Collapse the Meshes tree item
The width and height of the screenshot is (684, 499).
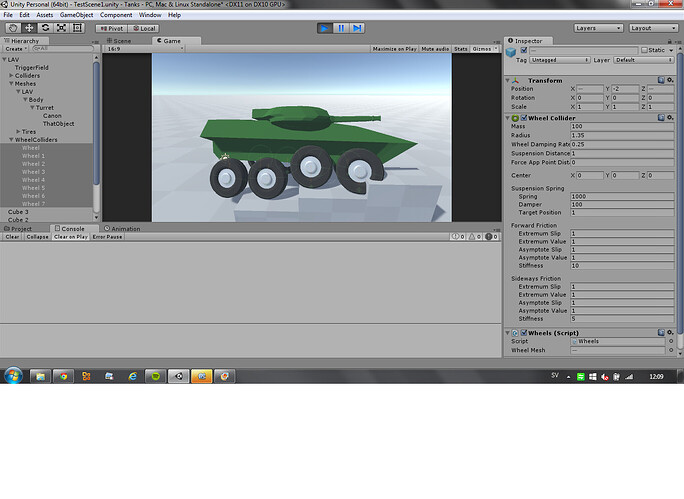[12, 83]
